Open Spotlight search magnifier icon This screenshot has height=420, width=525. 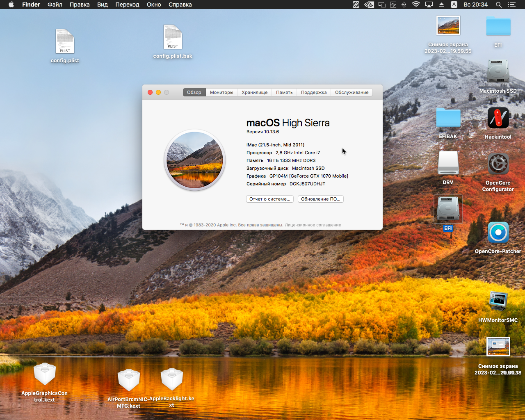coord(498,5)
